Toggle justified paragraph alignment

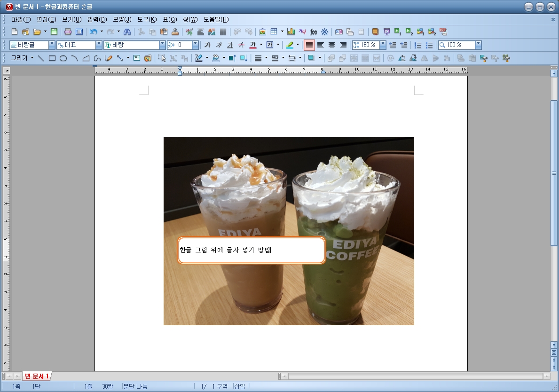309,45
